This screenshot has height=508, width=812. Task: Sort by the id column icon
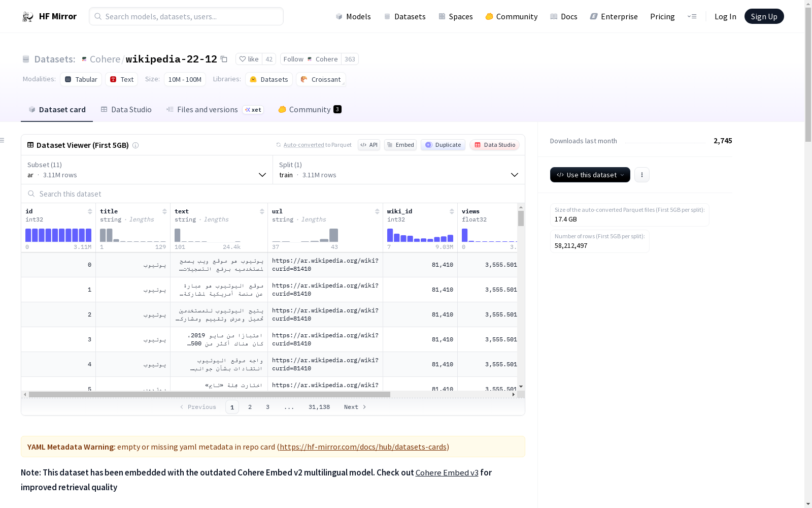(x=90, y=211)
